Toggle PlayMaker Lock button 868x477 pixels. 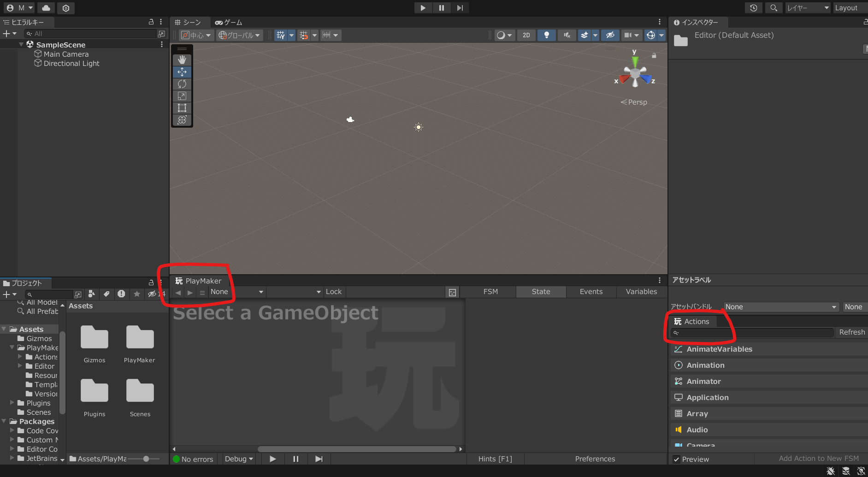click(x=334, y=292)
